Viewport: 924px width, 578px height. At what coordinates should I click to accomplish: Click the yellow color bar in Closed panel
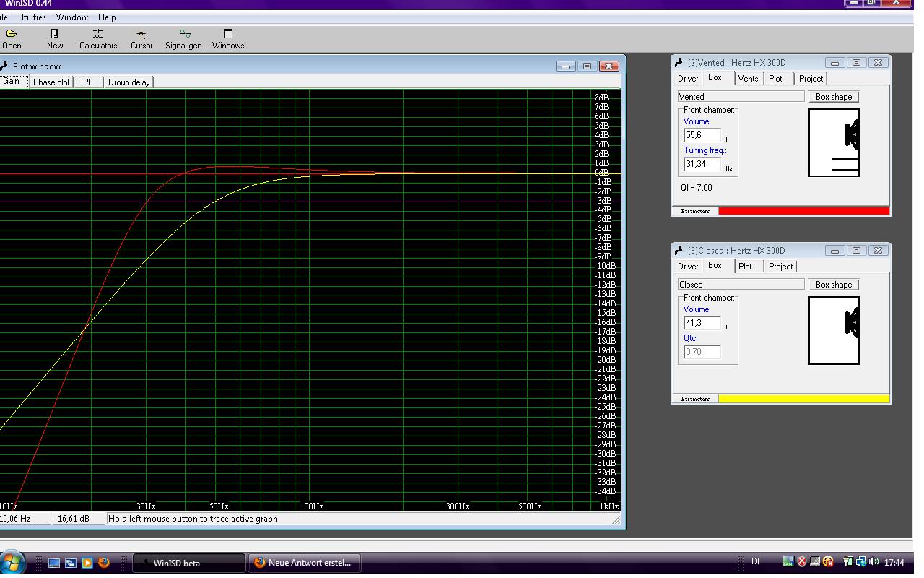(x=803, y=399)
